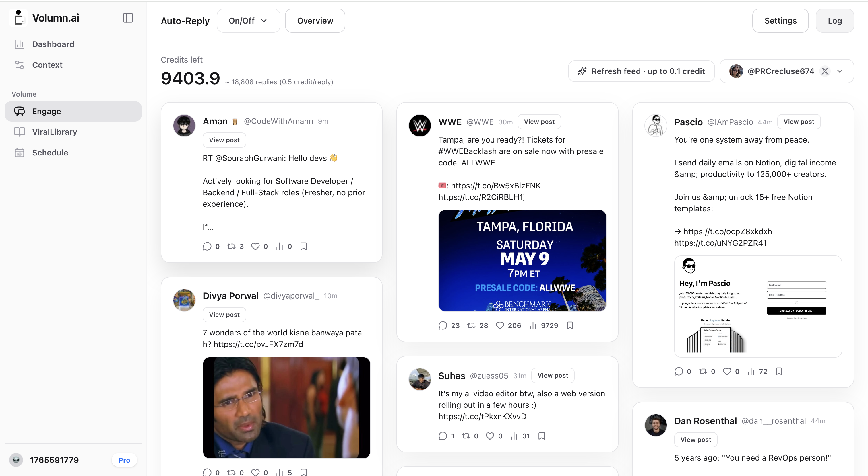Click Divya Porwal's avatar
The image size is (868, 476).
point(184,300)
